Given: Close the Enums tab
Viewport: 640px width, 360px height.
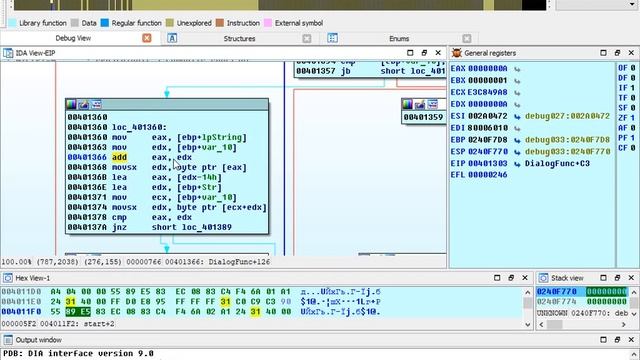Looking at the screenshot, I should tap(467, 38).
